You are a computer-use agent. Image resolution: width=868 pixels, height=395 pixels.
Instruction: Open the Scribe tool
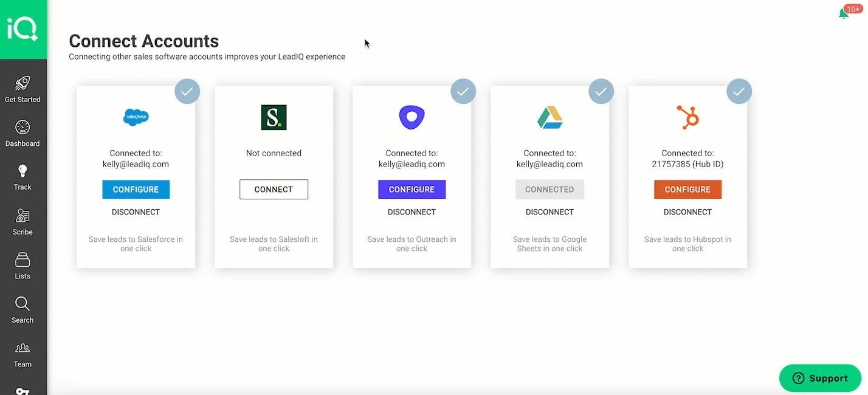pos(22,216)
